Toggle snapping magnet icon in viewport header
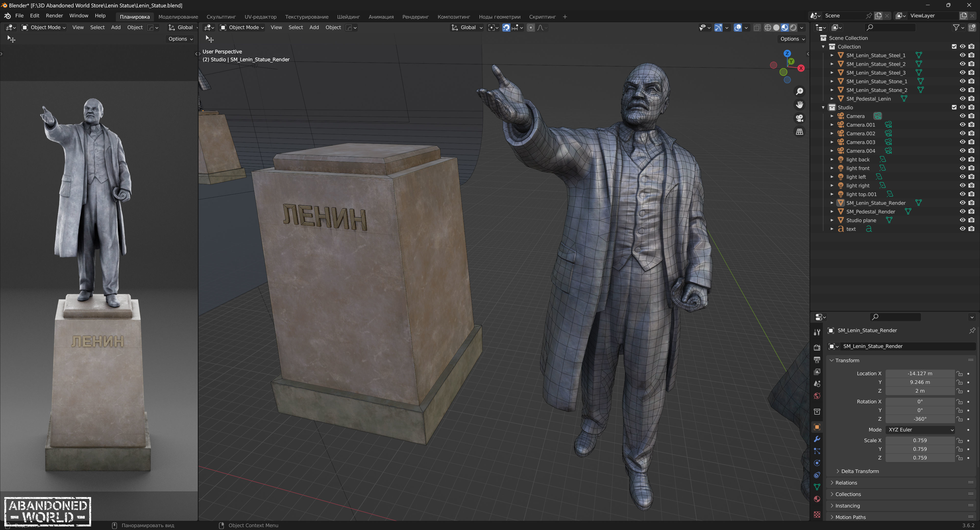 pos(506,27)
